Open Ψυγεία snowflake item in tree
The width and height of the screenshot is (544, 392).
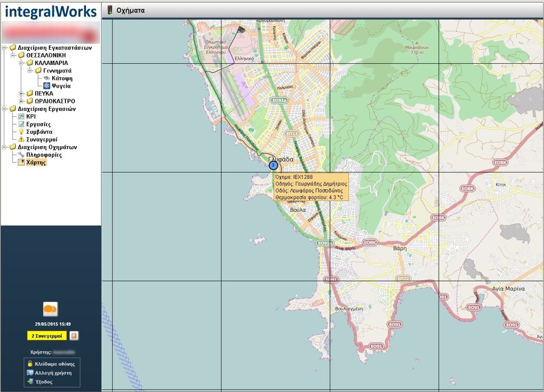[61, 86]
